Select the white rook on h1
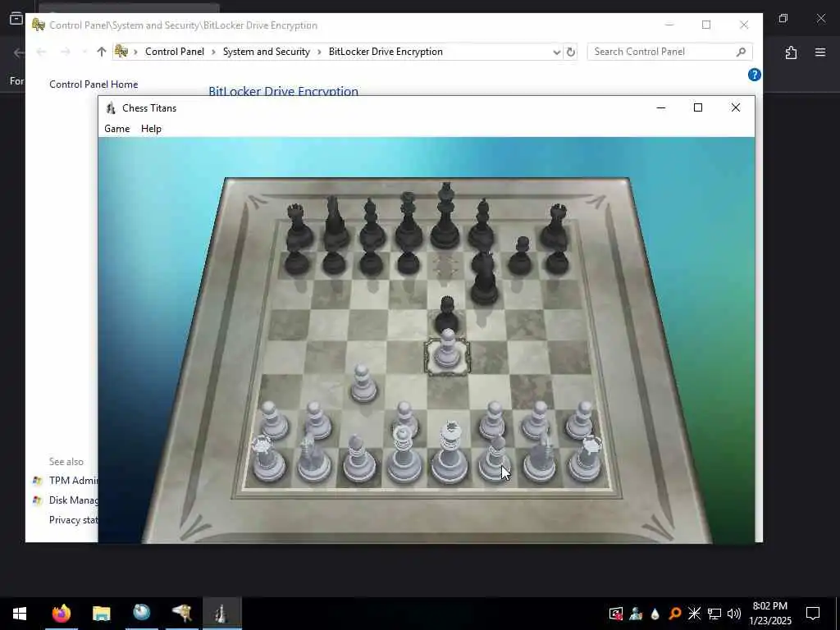Screen dimensions: 840x630 click(586, 459)
